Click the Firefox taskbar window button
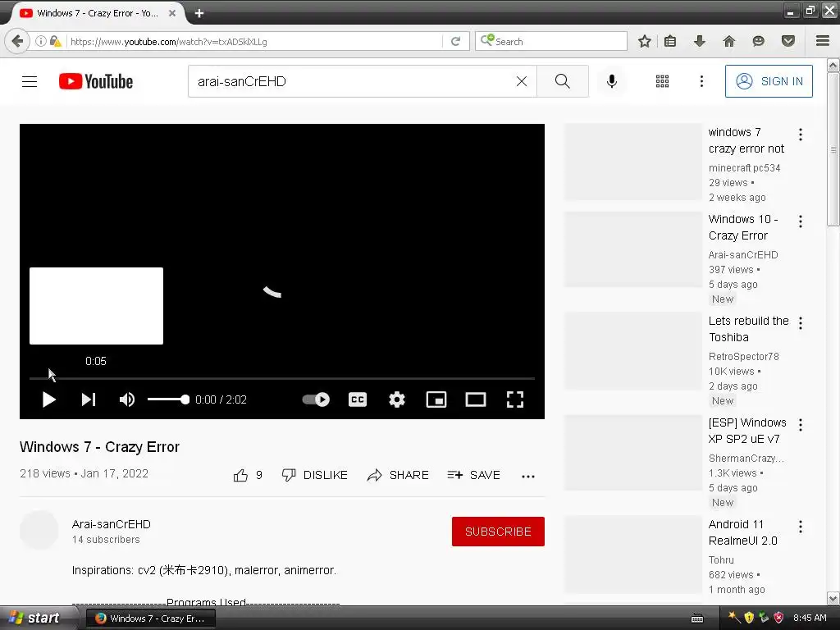 [151, 619]
